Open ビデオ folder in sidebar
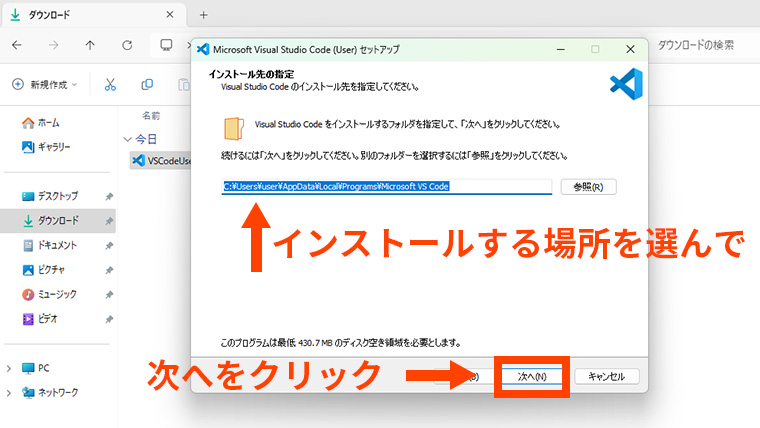 48,319
